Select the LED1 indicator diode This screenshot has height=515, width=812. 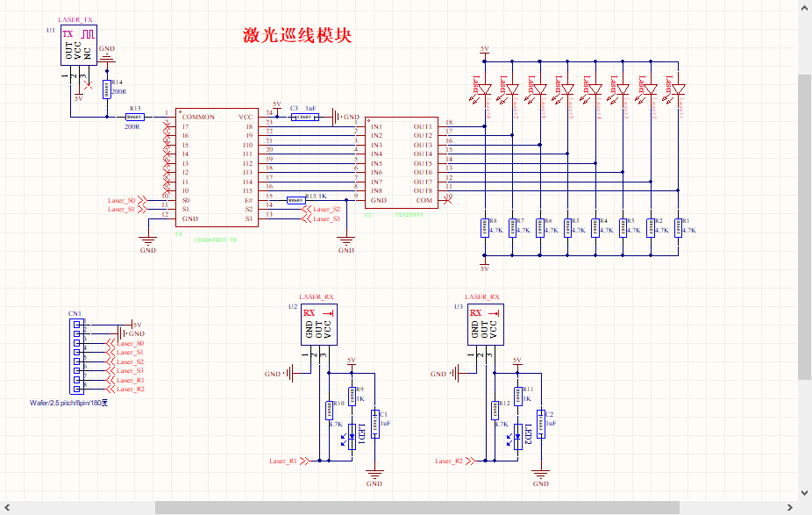[x=352, y=433]
